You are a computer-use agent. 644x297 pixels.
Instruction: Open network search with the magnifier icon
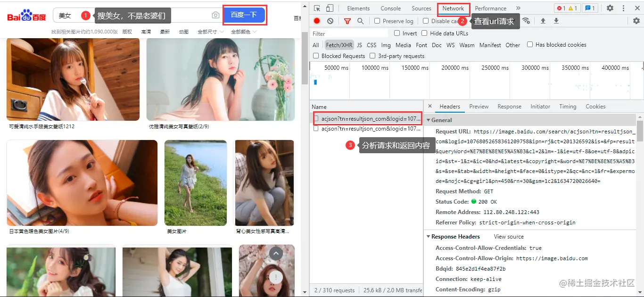(360, 21)
